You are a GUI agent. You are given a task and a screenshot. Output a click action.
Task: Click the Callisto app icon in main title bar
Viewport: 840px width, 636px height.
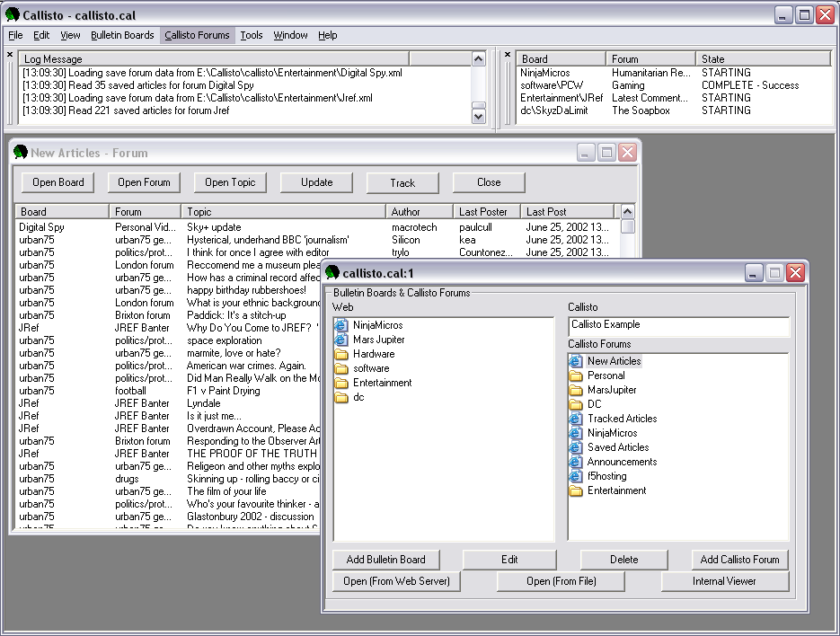click(x=13, y=14)
